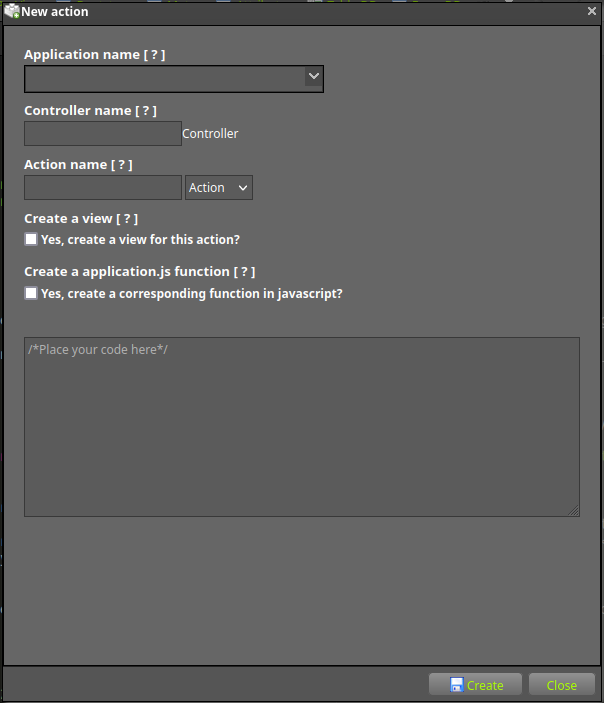Expand the Application name dropdown arrow
Image resolution: width=604 pixels, height=703 pixels.
314,76
